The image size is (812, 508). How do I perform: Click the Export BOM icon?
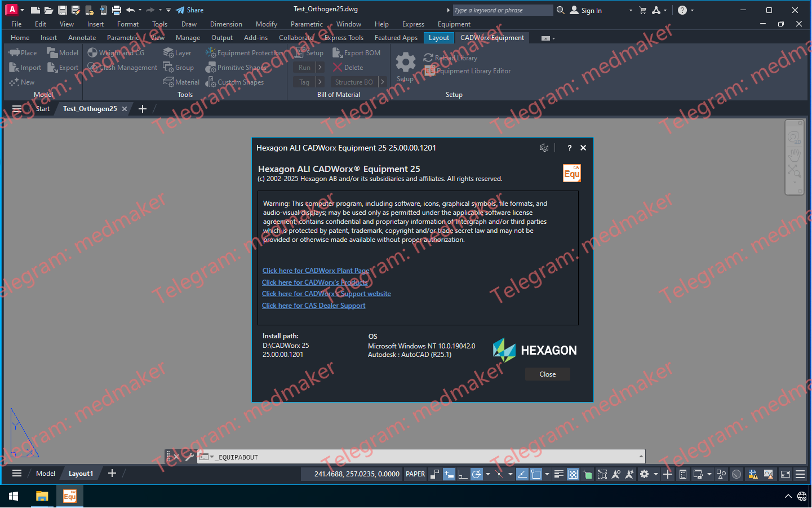pos(338,53)
